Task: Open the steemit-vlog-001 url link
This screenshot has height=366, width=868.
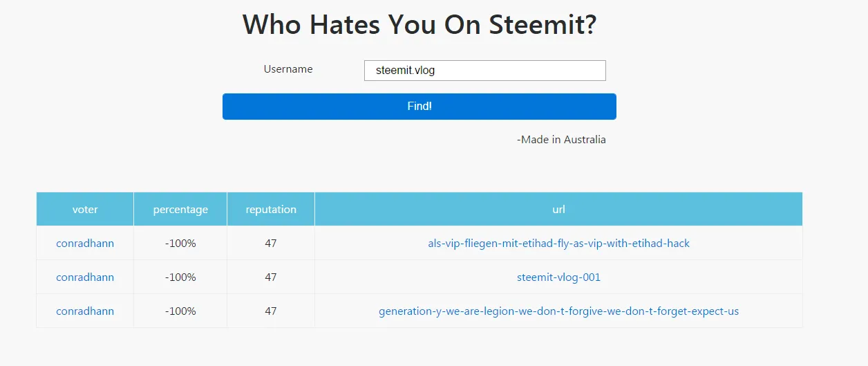Action: [558, 277]
